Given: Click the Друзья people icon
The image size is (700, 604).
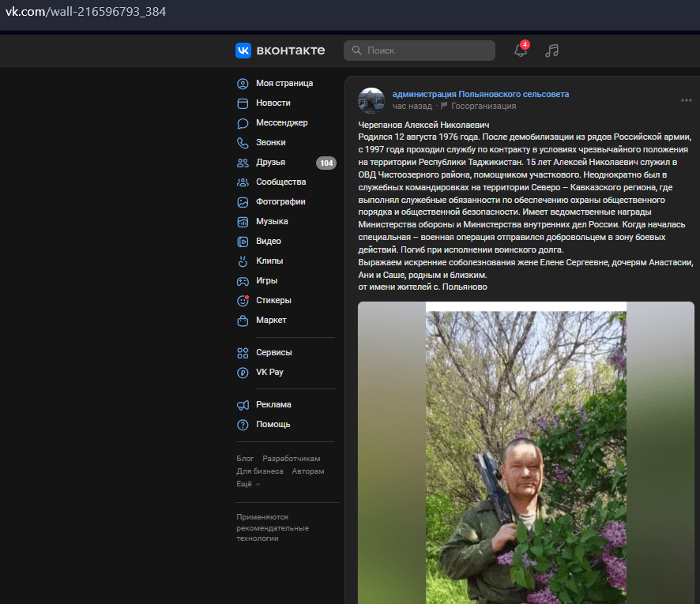Looking at the screenshot, I should tap(243, 163).
